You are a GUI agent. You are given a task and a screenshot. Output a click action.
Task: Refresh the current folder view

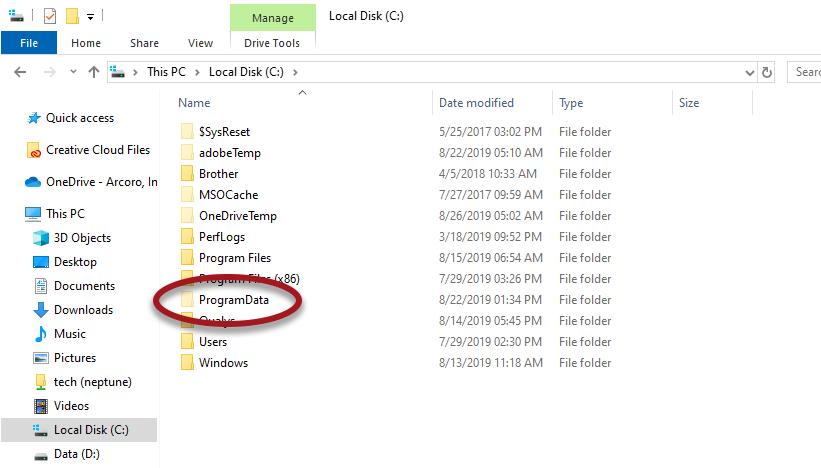(x=767, y=72)
